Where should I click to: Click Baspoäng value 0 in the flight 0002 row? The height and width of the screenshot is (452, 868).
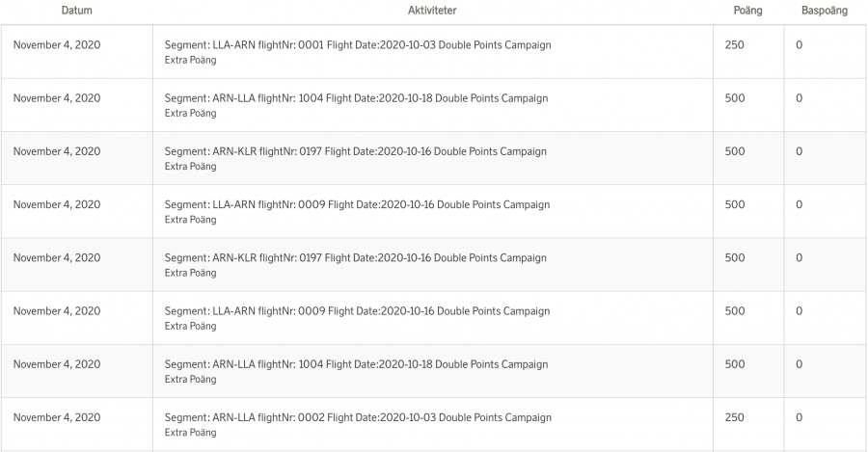pyautogui.click(x=800, y=418)
